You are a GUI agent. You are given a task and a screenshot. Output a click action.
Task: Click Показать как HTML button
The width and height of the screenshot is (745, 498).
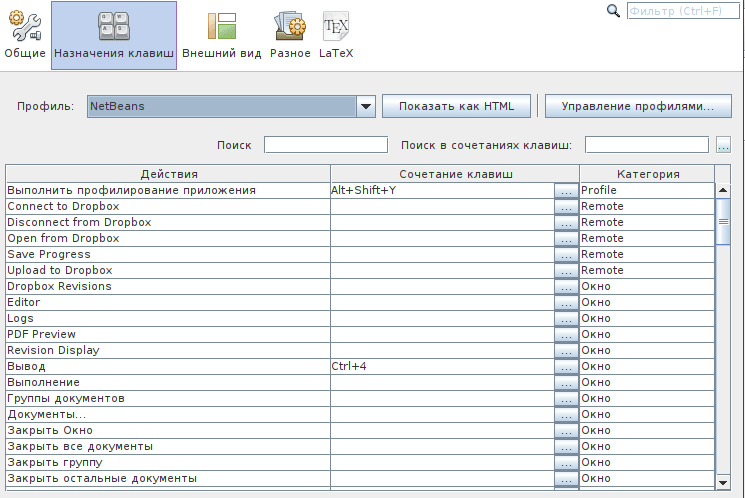(x=456, y=106)
